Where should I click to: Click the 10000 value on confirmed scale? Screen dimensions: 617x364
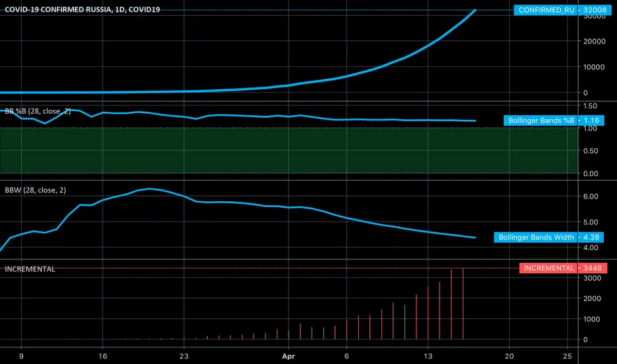point(594,68)
